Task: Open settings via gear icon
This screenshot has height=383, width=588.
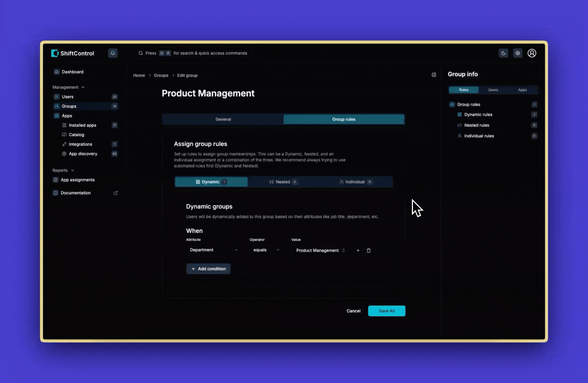Action: (x=518, y=53)
